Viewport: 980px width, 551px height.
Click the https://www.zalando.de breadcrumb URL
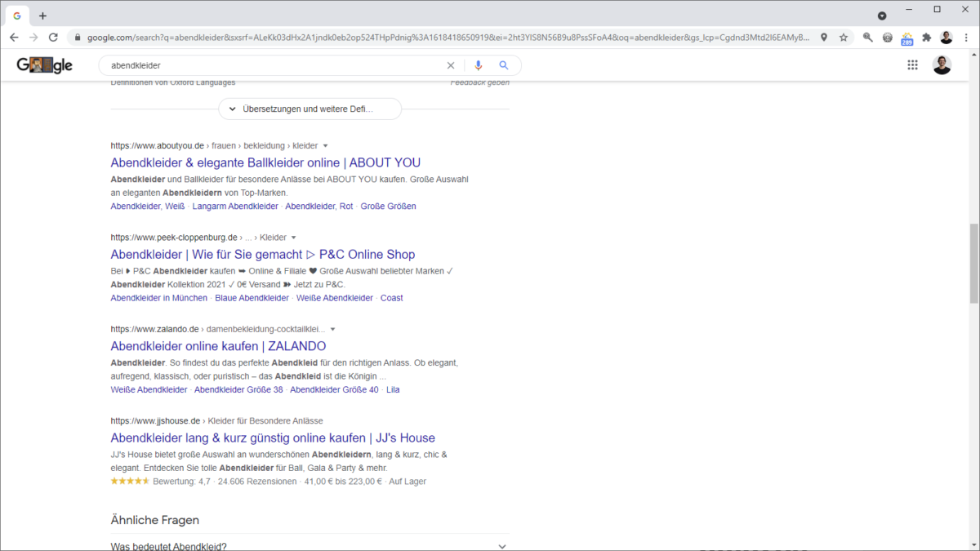coord(155,330)
